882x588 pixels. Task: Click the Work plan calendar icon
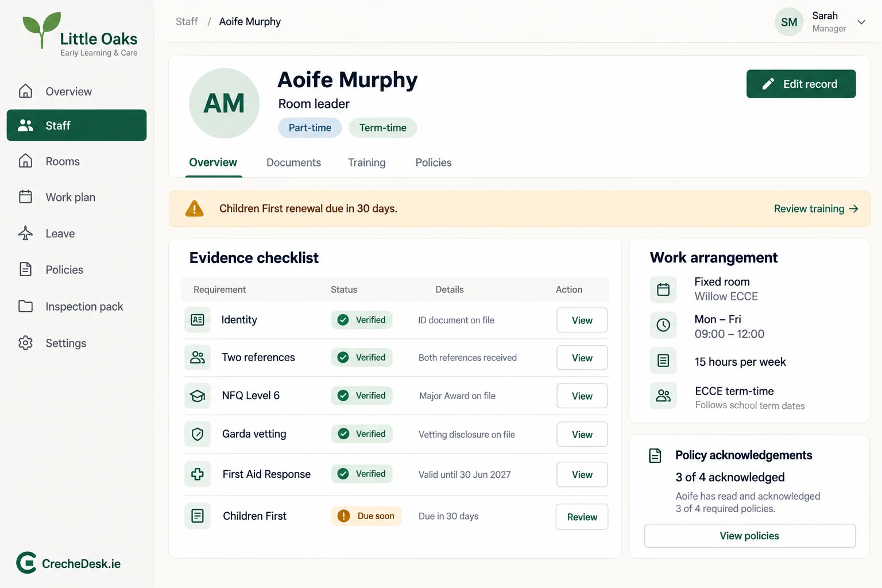(25, 197)
